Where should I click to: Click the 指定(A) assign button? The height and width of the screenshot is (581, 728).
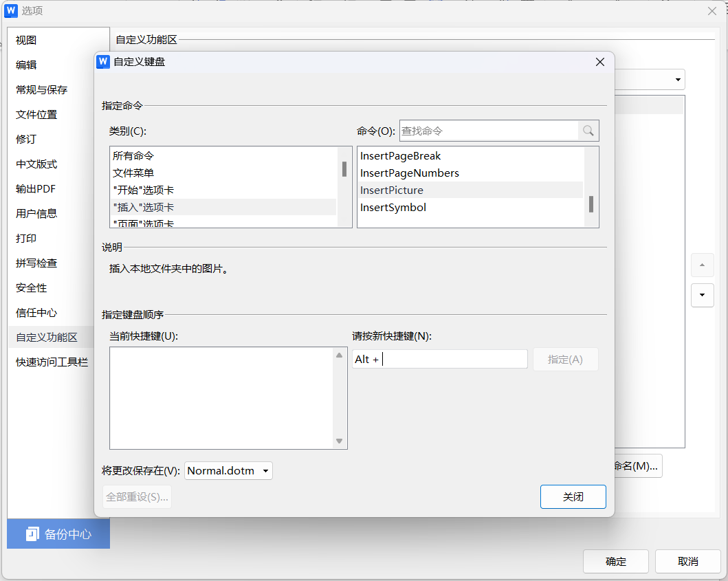pos(565,360)
